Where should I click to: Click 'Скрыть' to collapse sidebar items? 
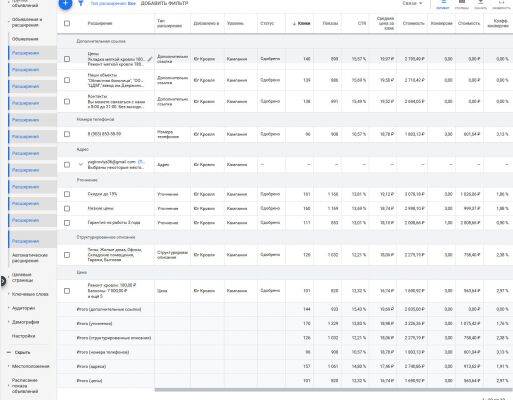22,352
